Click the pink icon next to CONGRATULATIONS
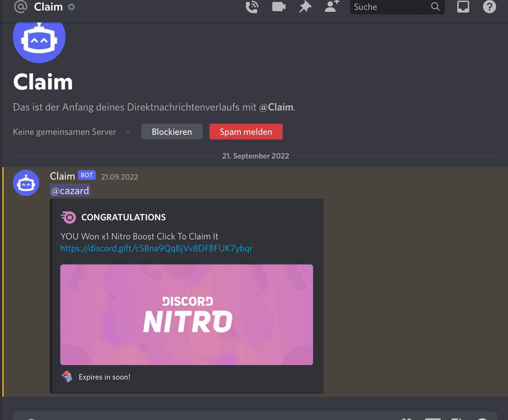 pyautogui.click(x=68, y=217)
